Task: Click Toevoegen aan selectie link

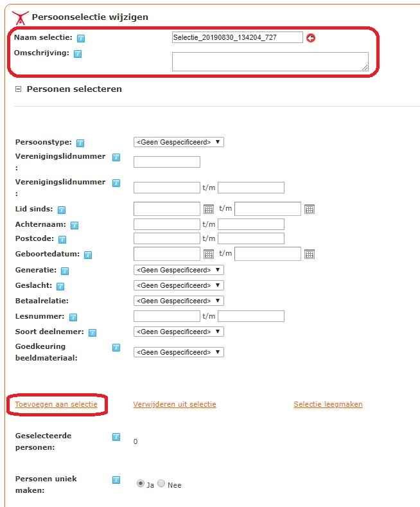Action: pyautogui.click(x=57, y=404)
